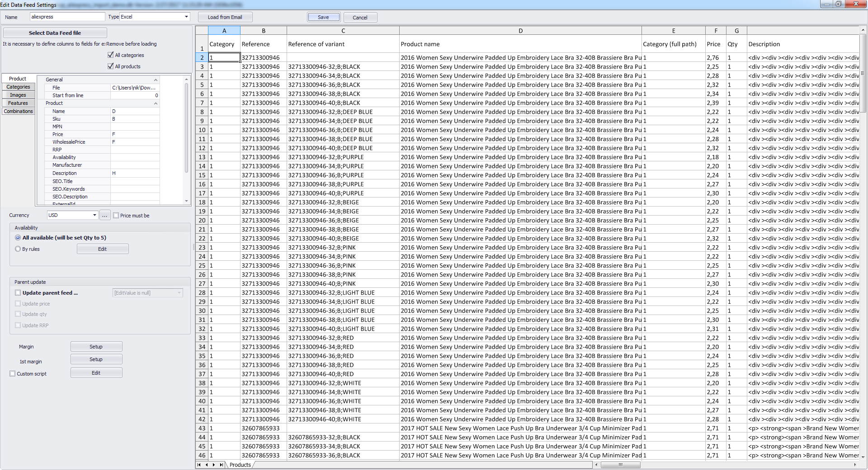This screenshot has width=868, height=470.
Task: Click the Sku mapping value B
Action: [x=135, y=119]
